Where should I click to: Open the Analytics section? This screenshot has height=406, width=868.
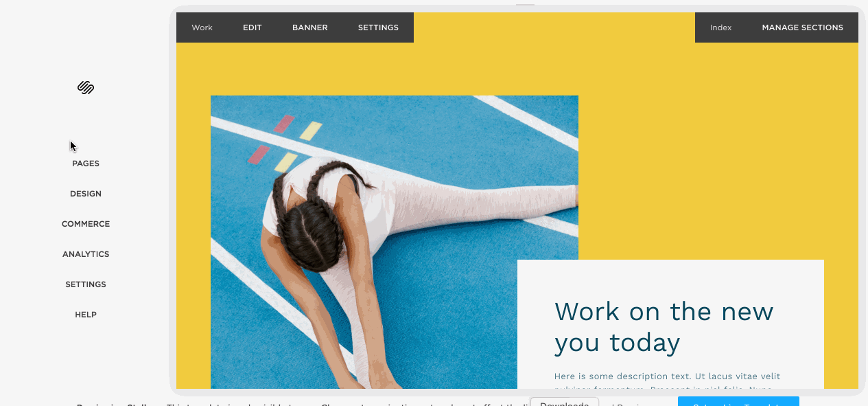click(86, 254)
